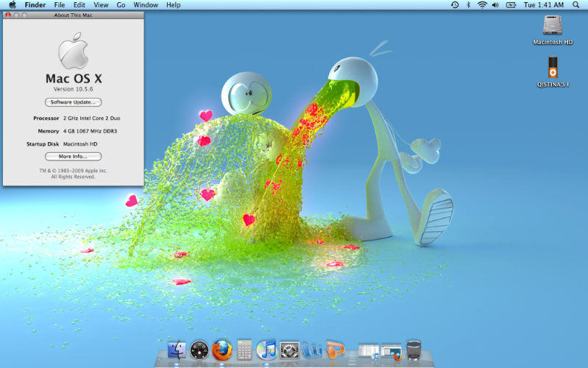
Task: Open the Apple menu
Action: pos(13,5)
